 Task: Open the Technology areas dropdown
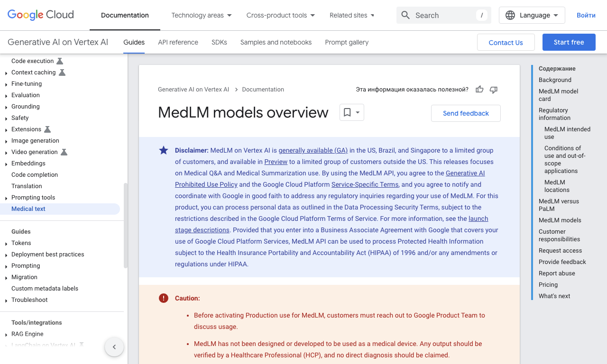202,15
